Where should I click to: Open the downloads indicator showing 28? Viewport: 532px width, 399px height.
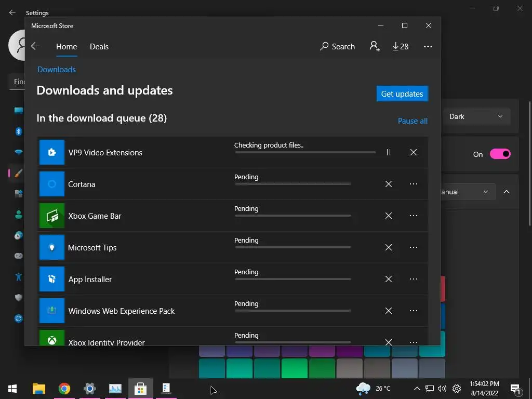coord(401,46)
